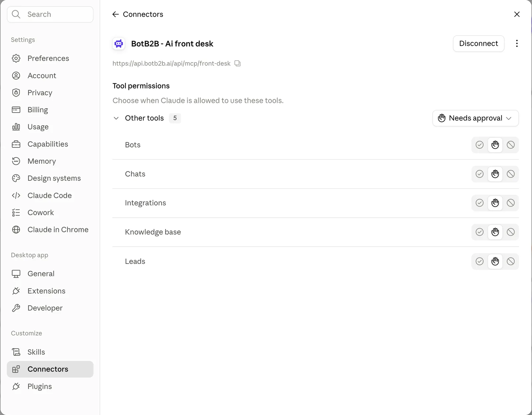Block the Knowledge base tool
This screenshot has width=532, height=415.
pos(511,232)
